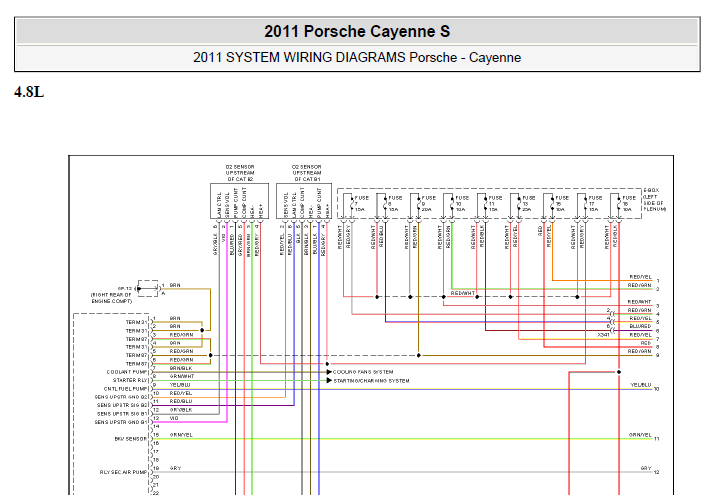Click the 'RED/WHT' label on the dashed splice line
Image resolution: width=719 pixels, height=495 pixels.
463,293
